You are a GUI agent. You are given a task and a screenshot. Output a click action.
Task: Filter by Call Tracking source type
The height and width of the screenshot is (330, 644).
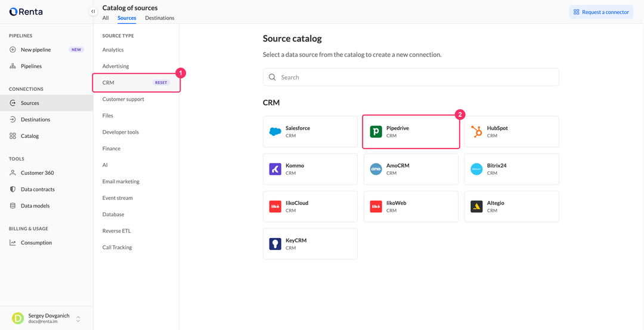tap(117, 248)
